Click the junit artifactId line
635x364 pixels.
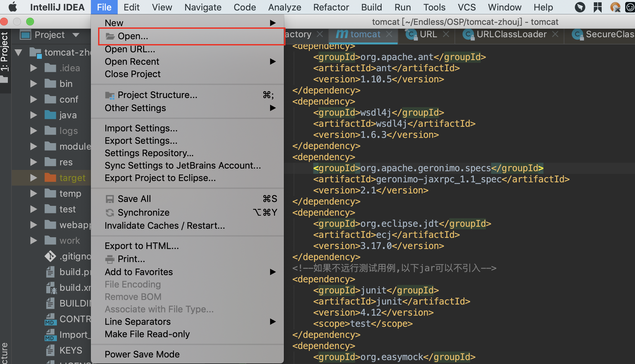pyautogui.click(x=392, y=302)
